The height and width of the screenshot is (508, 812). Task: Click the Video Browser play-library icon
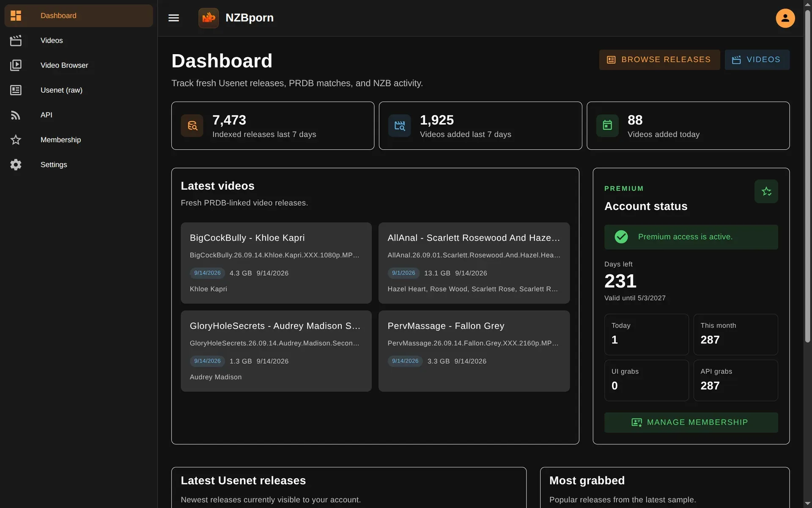click(x=16, y=65)
